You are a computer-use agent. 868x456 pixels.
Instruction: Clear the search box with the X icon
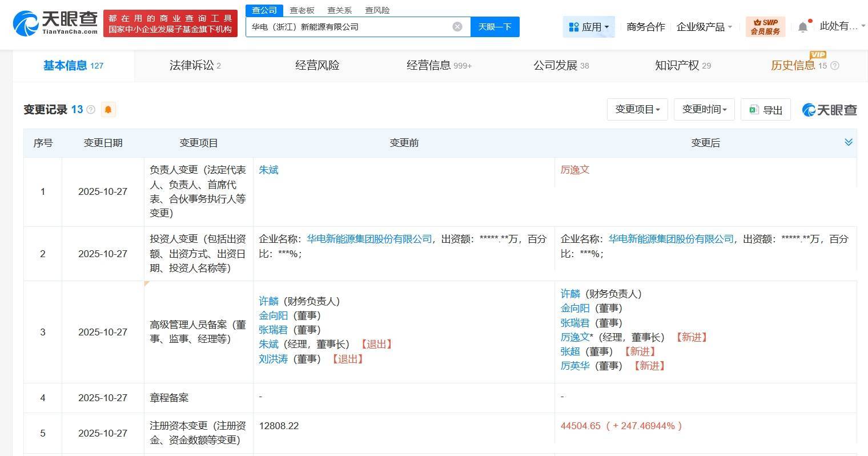457,26
